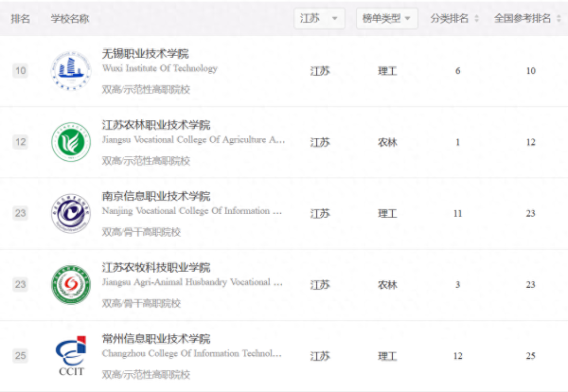The width and height of the screenshot is (568, 392).
Task: Open 无锡职业技术学院 school page
Action: point(145,54)
